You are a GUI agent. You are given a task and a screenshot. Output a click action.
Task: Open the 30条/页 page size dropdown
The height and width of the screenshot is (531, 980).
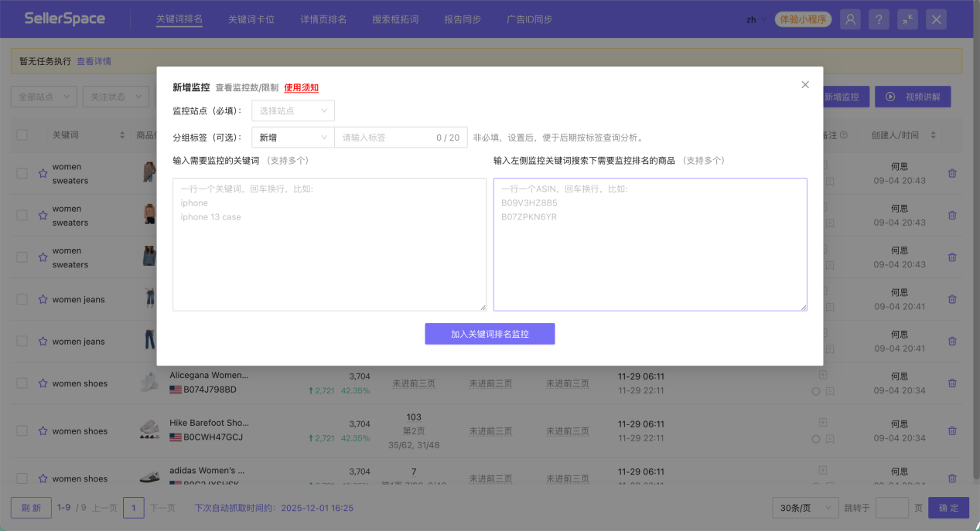pyautogui.click(x=804, y=507)
